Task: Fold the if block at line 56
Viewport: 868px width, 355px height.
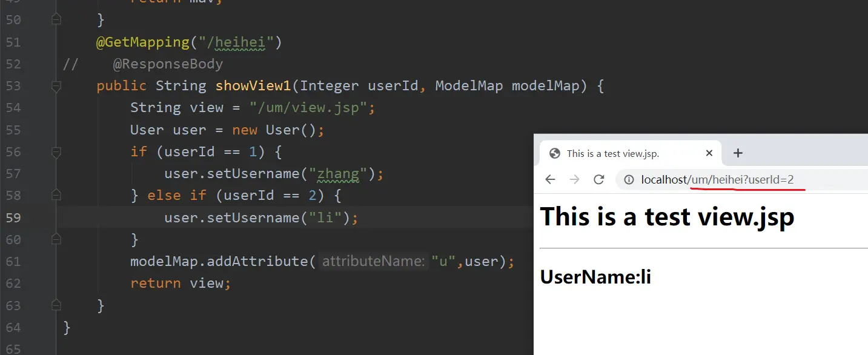Action: (x=56, y=151)
